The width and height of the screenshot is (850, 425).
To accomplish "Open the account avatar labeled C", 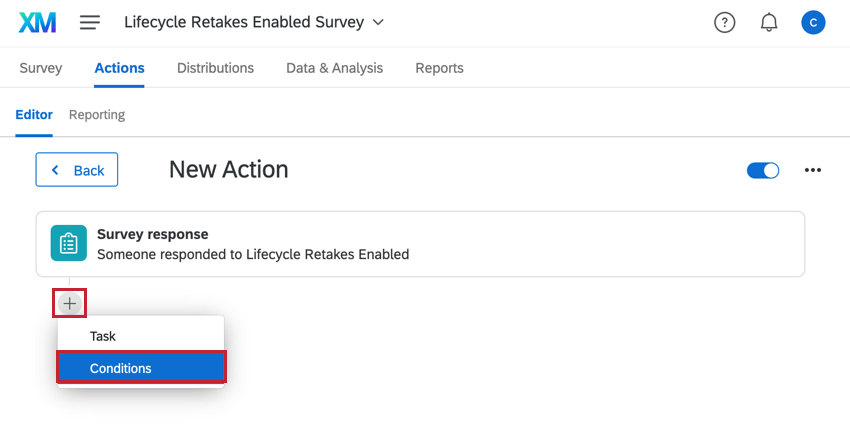I will tap(813, 23).
